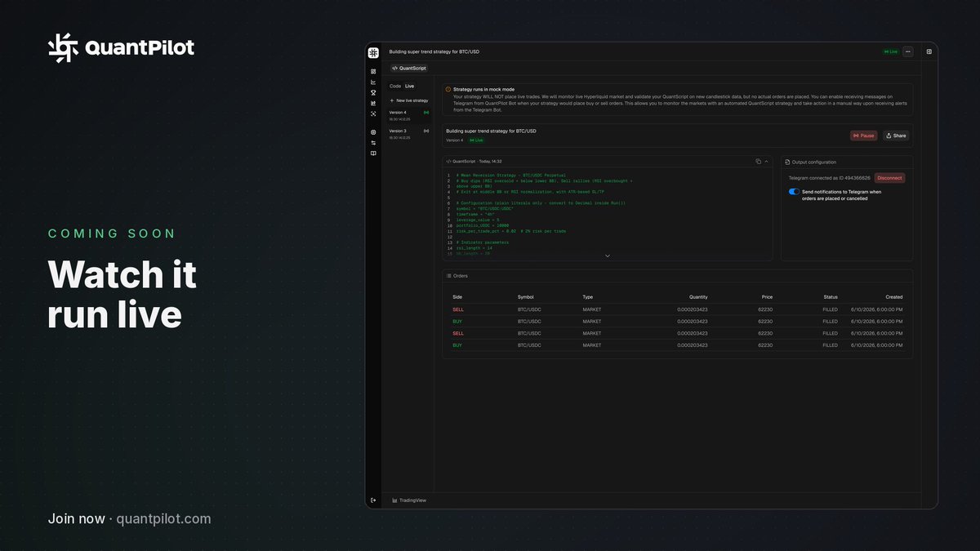Open the line chart icon in sidebar
980x551 pixels.
click(373, 82)
